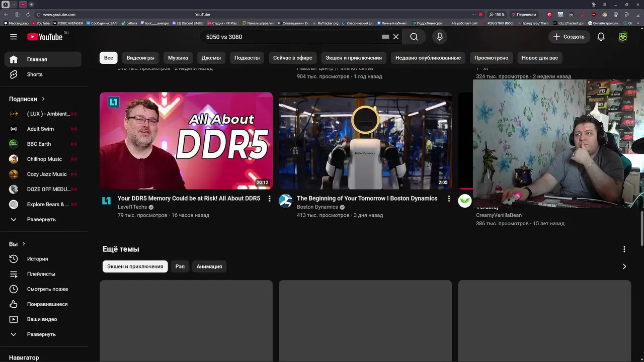Click The Beginning of Your Tomorrow title
Image resolution: width=644 pixels, height=362 pixels.
[x=367, y=199]
